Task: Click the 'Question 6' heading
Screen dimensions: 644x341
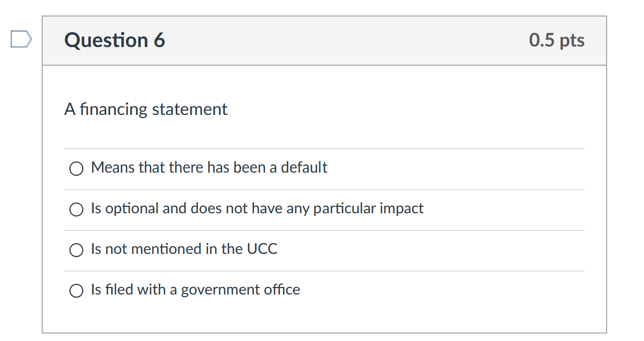Action: 115,41
